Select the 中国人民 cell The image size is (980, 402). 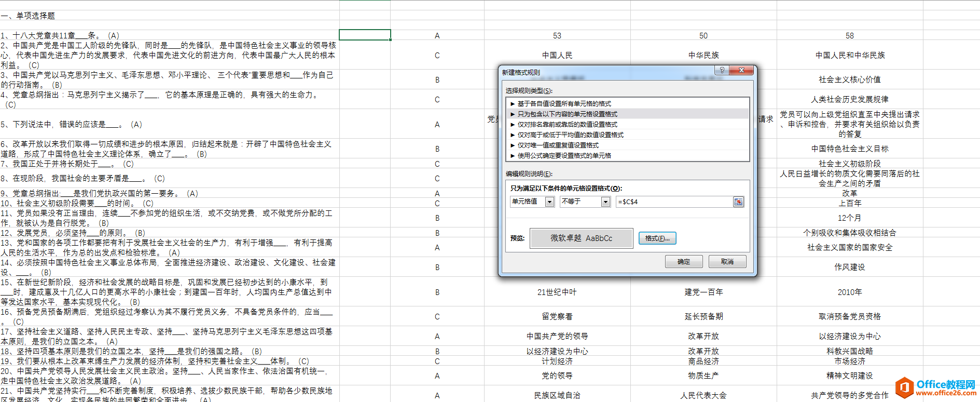coord(557,55)
